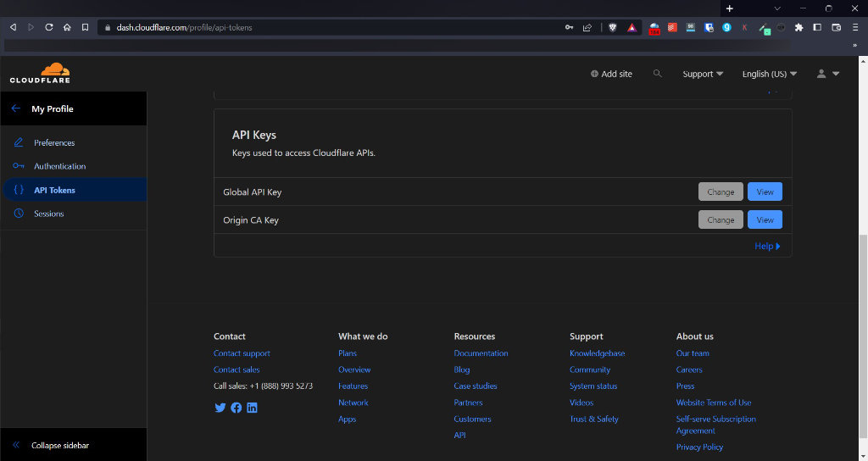The width and height of the screenshot is (868, 461).
Task: Open the API footer link
Action: tap(460, 435)
